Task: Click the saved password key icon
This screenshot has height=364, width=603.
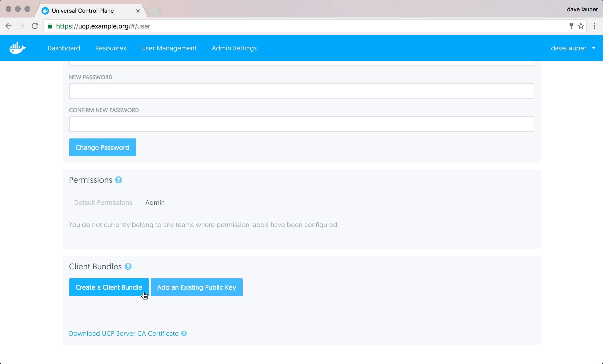Action: click(x=571, y=26)
